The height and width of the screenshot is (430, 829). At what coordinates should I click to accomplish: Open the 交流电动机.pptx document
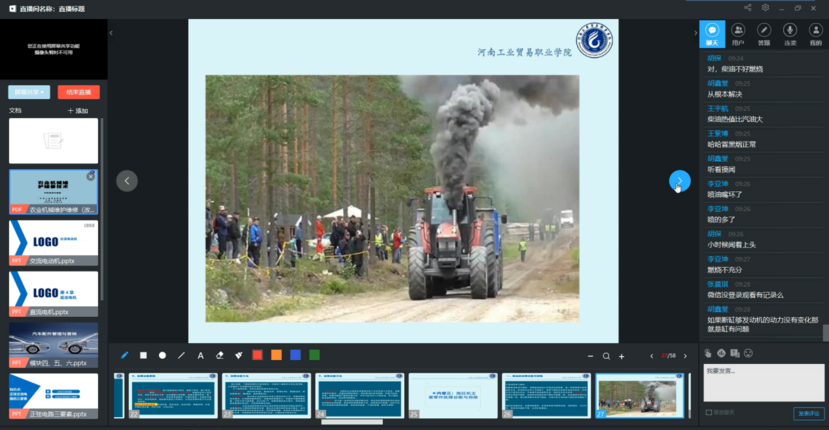53,243
